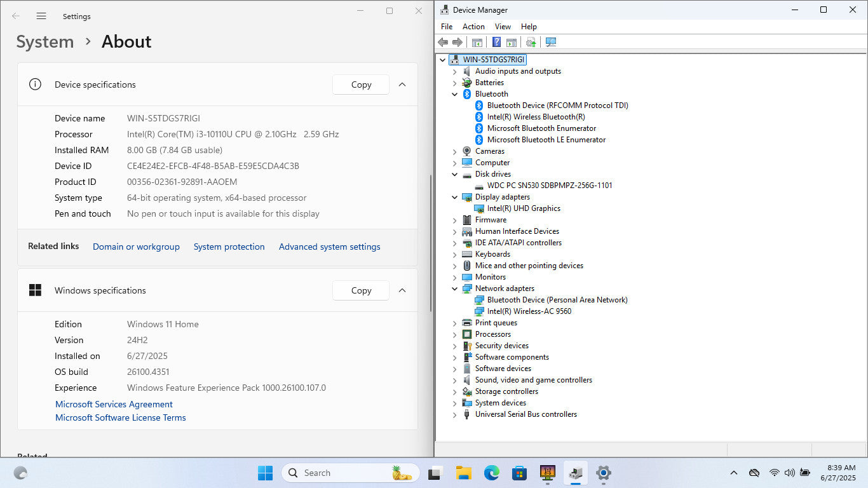The width and height of the screenshot is (868, 488).
Task: Collapse the WIN-S5TDGS7RIGI root node
Action: click(x=443, y=60)
